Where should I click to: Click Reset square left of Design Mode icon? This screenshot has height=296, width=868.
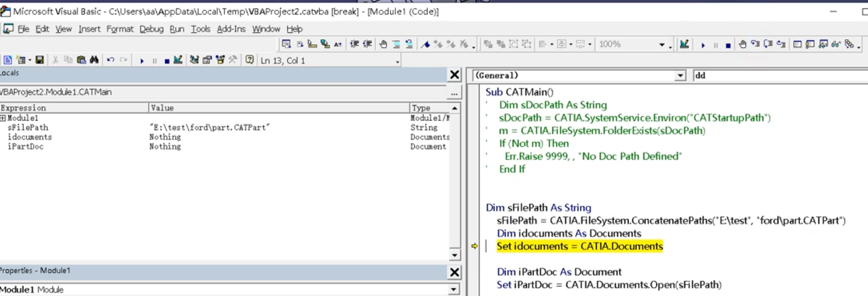point(167,61)
